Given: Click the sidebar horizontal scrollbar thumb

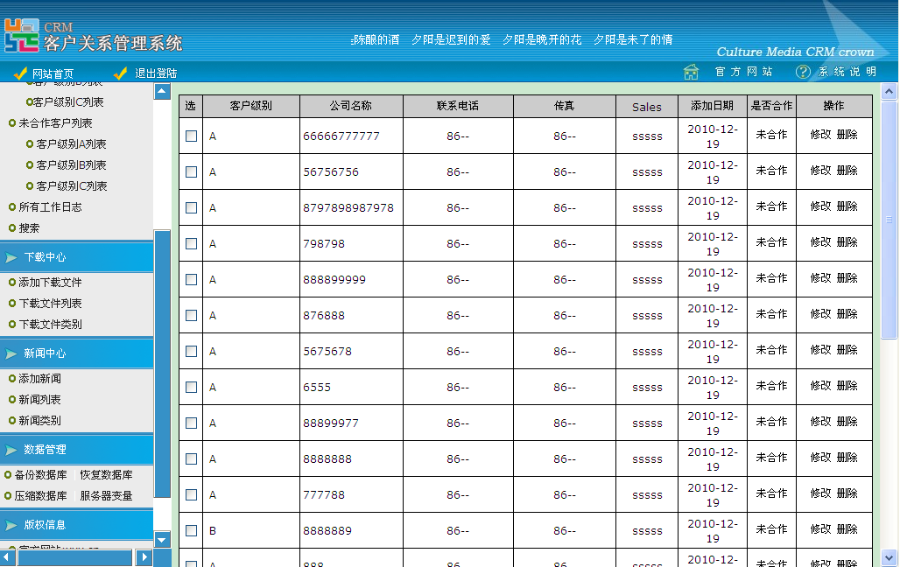Looking at the screenshot, I should click(75, 557).
